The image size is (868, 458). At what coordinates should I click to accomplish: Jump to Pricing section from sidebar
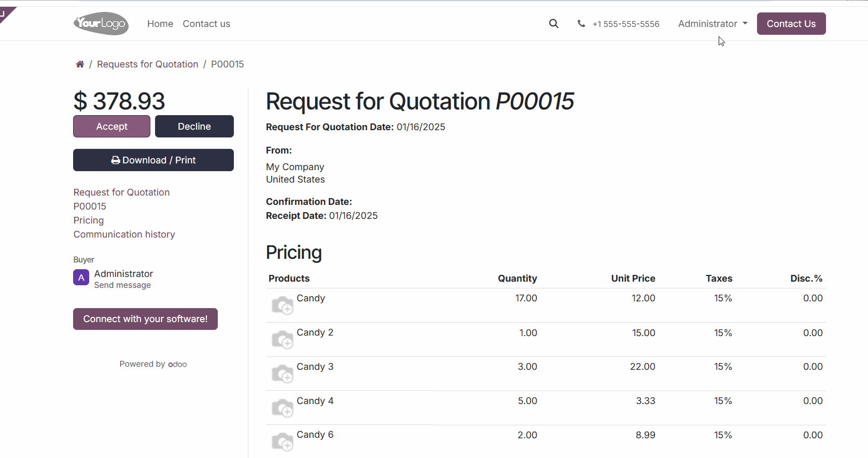89,220
